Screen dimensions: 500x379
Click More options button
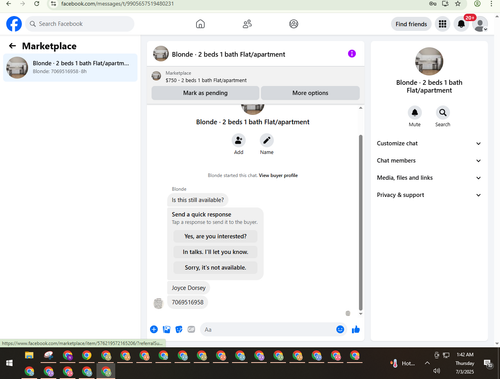pos(310,93)
